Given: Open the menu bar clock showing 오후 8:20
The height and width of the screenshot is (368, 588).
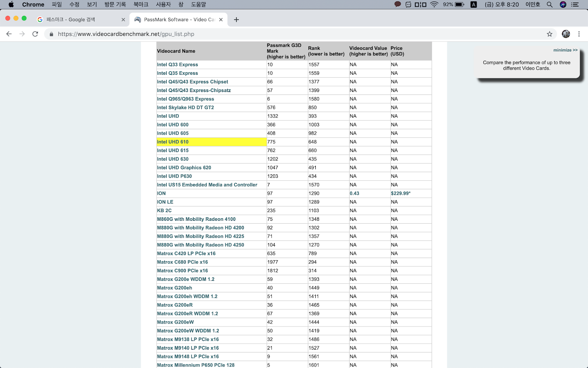Looking at the screenshot, I should pos(502,4).
